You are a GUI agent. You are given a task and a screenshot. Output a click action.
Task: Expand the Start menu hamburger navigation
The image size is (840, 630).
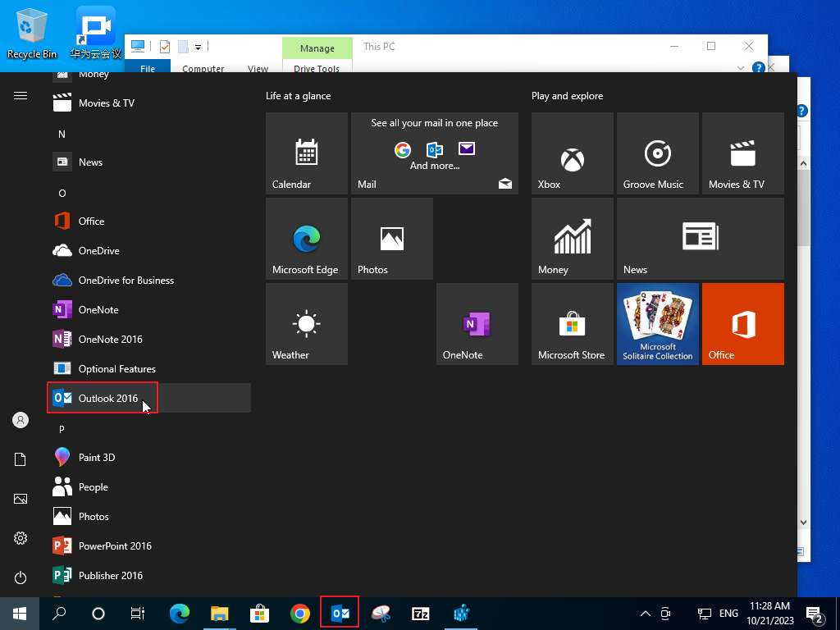click(x=21, y=96)
